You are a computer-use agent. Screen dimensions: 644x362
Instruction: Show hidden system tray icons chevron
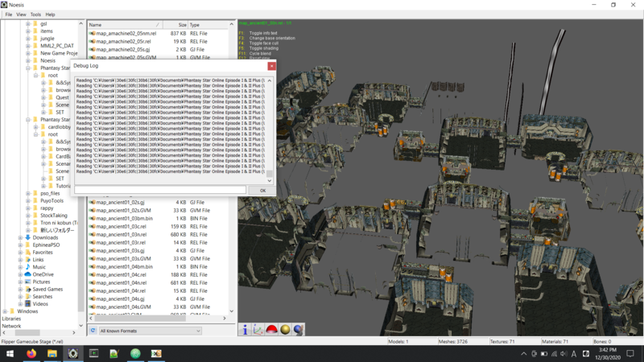[x=524, y=354]
